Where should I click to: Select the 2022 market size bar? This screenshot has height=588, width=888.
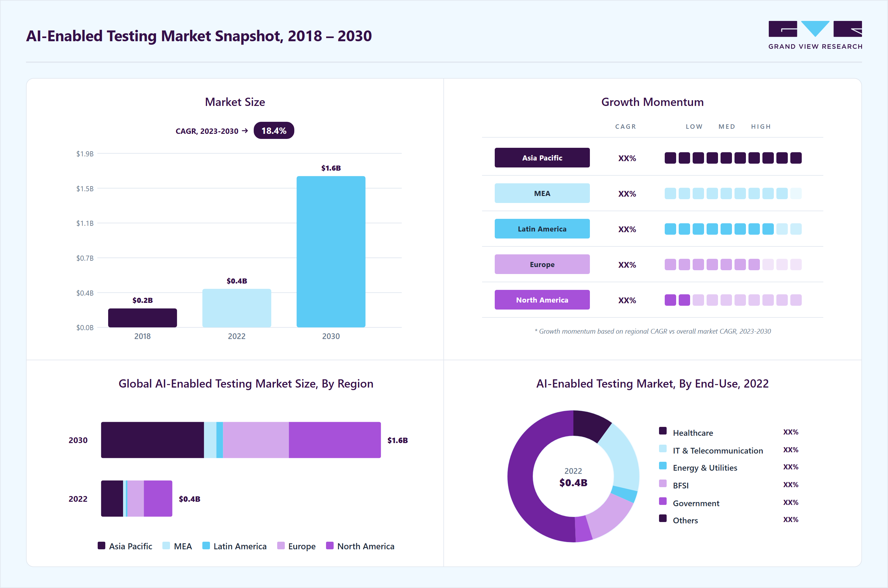click(237, 308)
